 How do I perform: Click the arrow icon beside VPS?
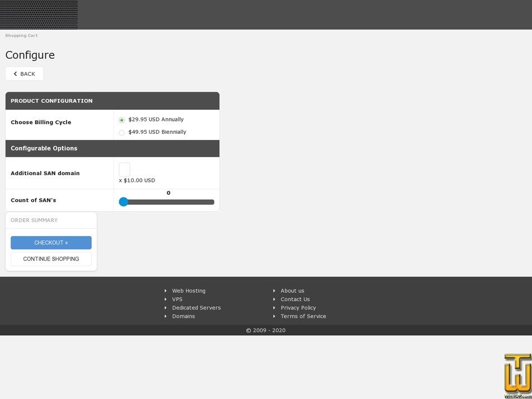click(x=166, y=299)
